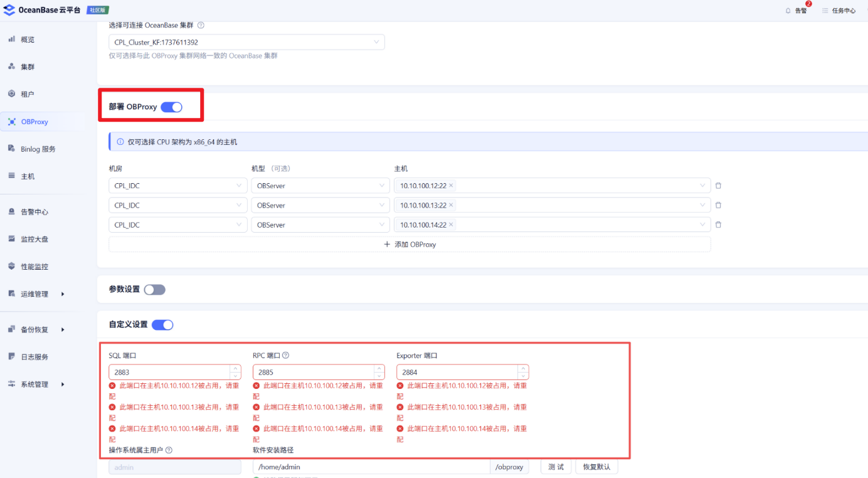This screenshot has width=868, height=478.
Task: Open the CPL_Cluster_KF cluster dropdown
Action: (246, 42)
